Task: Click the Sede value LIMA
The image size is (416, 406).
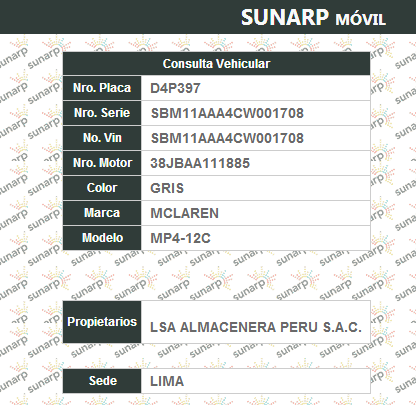Action: click(x=167, y=381)
